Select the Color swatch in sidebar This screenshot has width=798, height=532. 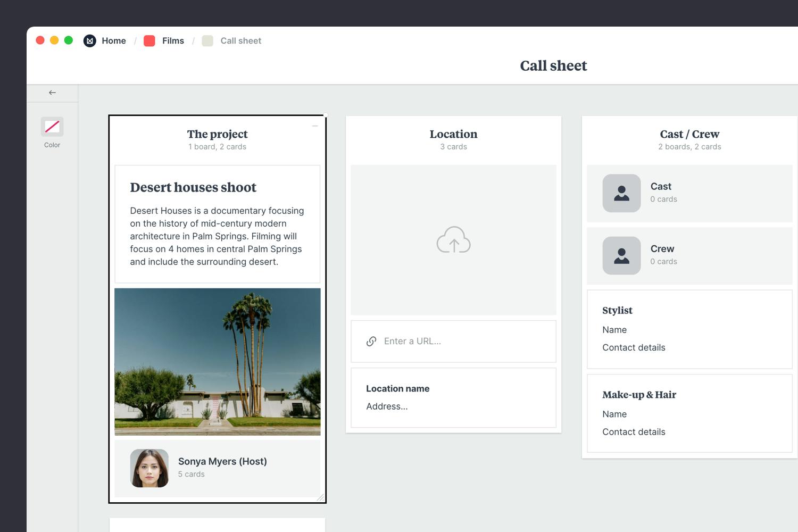52,127
